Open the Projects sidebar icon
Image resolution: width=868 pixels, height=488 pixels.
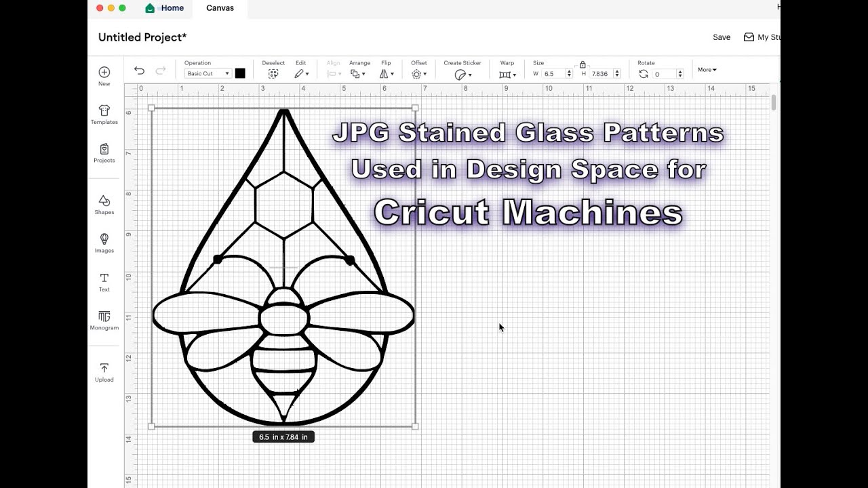coord(104,149)
